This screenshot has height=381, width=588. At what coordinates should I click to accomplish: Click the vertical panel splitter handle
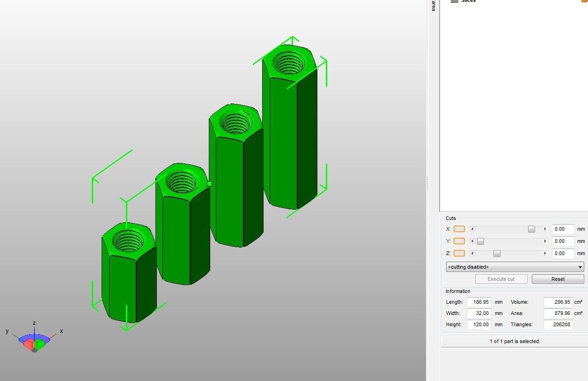click(427, 183)
